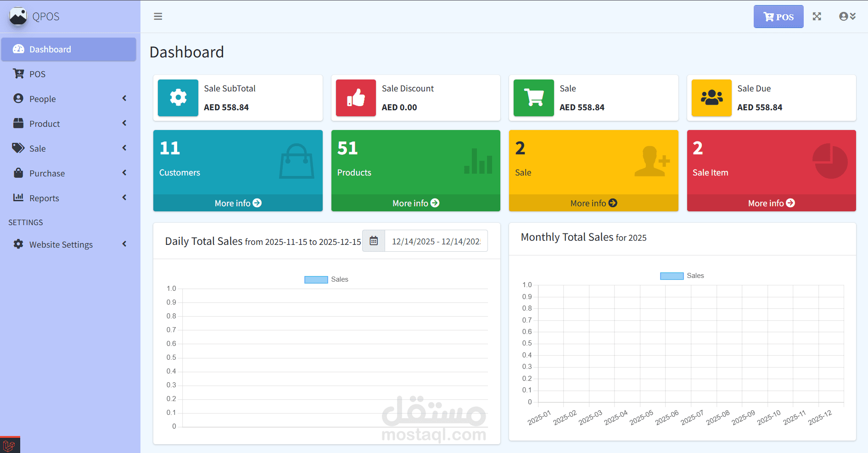Open the POS button in header

(x=778, y=17)
